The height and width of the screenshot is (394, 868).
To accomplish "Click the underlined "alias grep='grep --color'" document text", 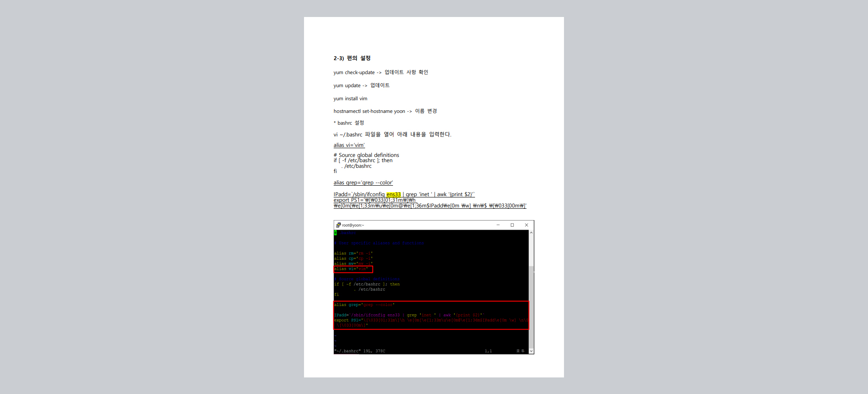I will (363, 183).
